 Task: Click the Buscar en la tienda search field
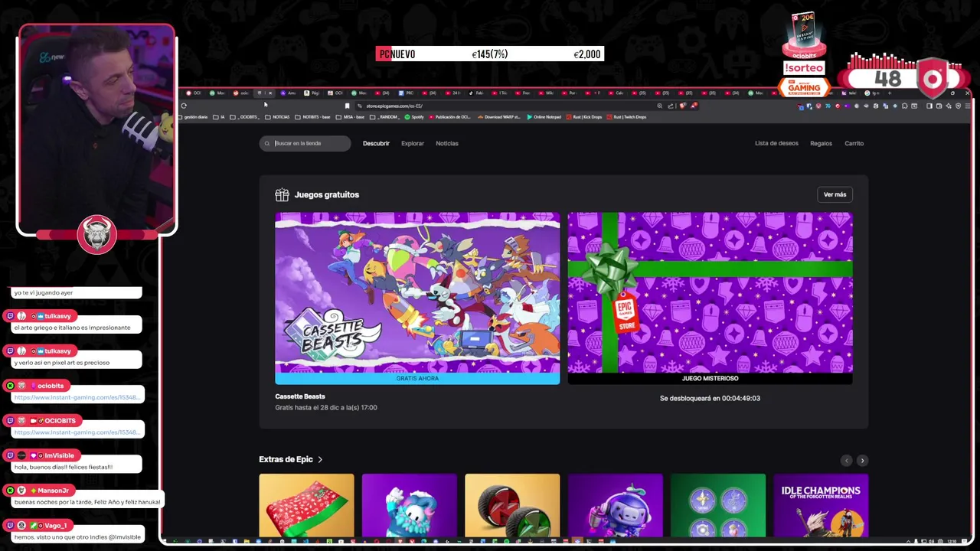(305, 143)
